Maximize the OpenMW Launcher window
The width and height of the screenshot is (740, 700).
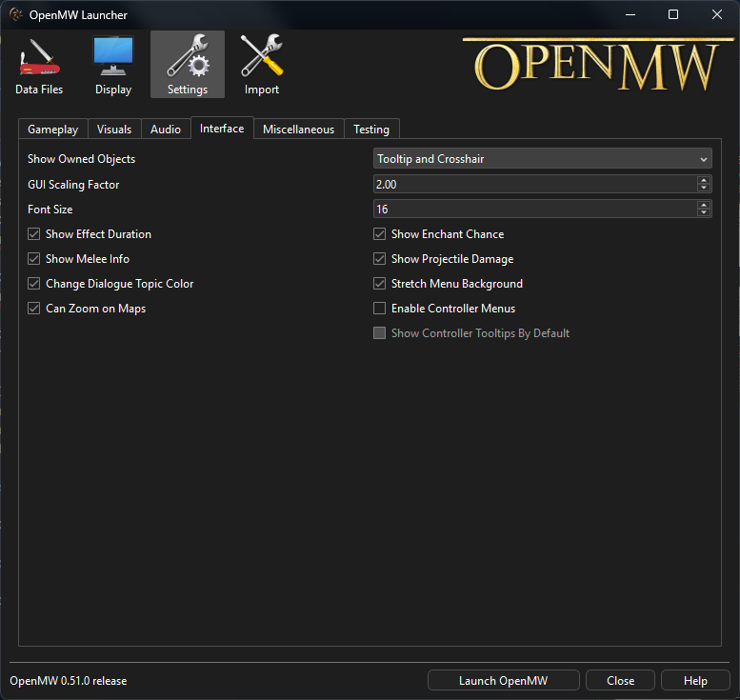673,14
